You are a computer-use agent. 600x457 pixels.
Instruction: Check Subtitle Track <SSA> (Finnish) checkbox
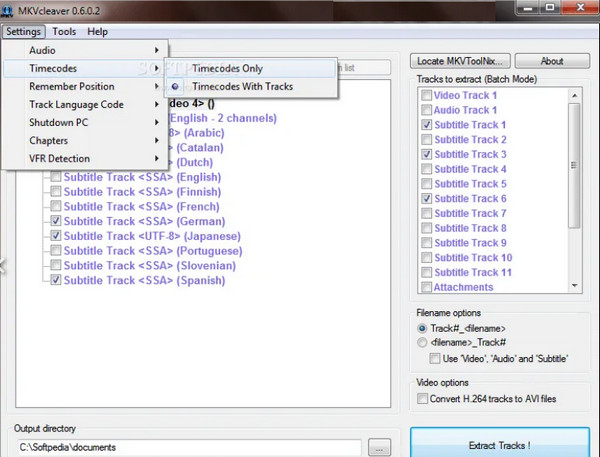click(56, 191)
